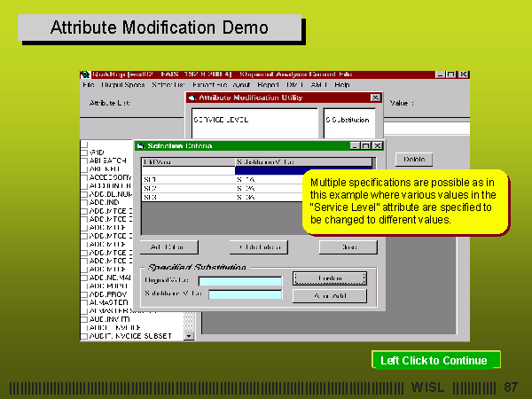Open the File menu
This screenshot has height=399, width=532.
tap(88, 85)
